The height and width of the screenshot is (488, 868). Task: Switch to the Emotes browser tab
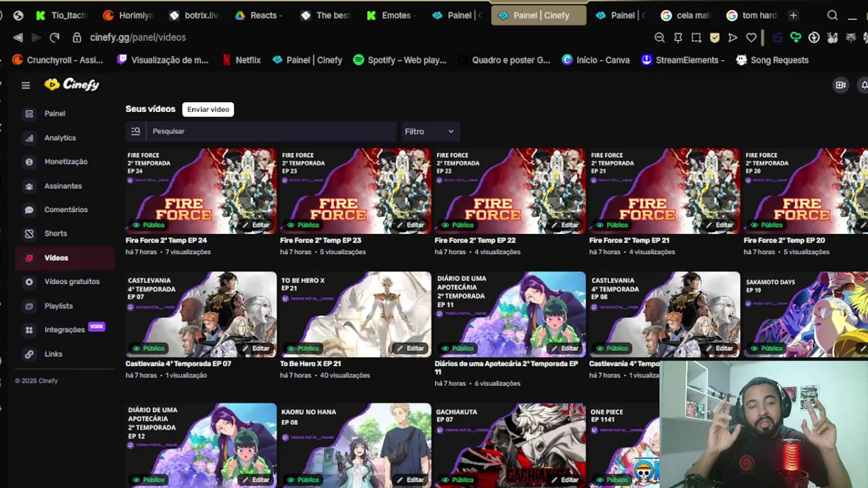pos(389,15)
